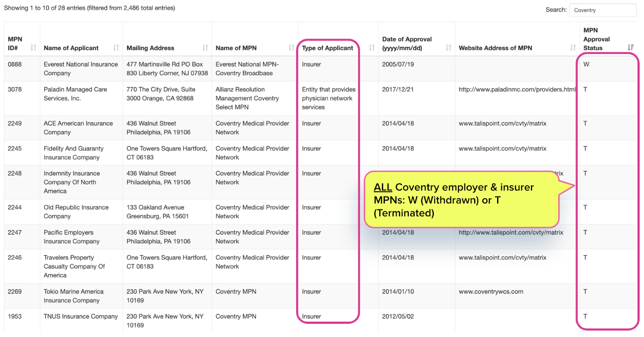Select approval date 2012/05/02

click(x=398, y=316)
